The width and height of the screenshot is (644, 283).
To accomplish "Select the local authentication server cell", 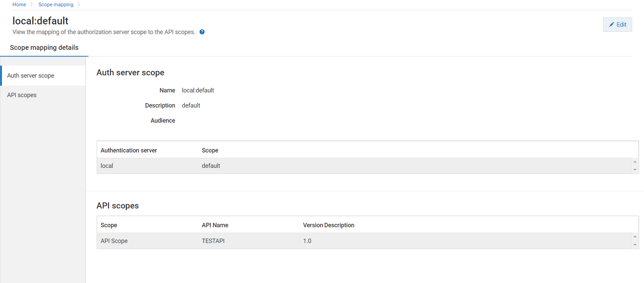I will [x=107, y=166].
